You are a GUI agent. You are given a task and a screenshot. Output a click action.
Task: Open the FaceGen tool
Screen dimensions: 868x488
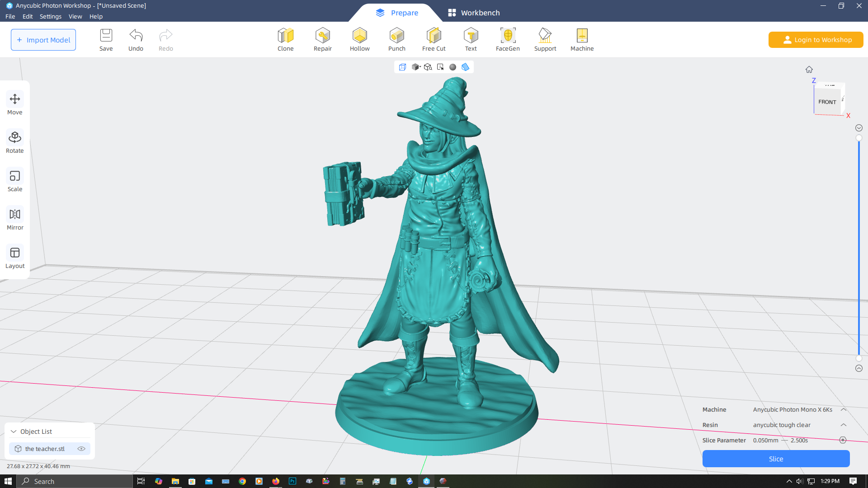coord(508,40)
